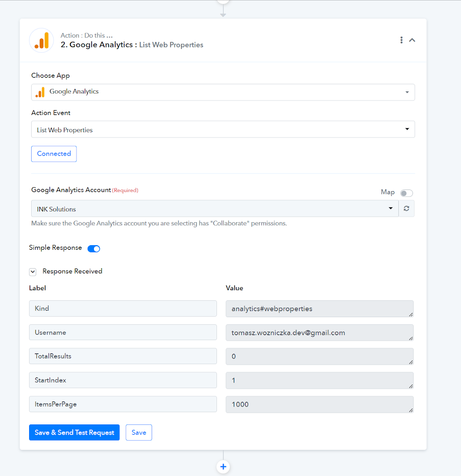The width and height of the screenshot is (461, 476).
Task: Collapse the Google Analytics action step
Action: pyautogui.click(x=412, y=40)
